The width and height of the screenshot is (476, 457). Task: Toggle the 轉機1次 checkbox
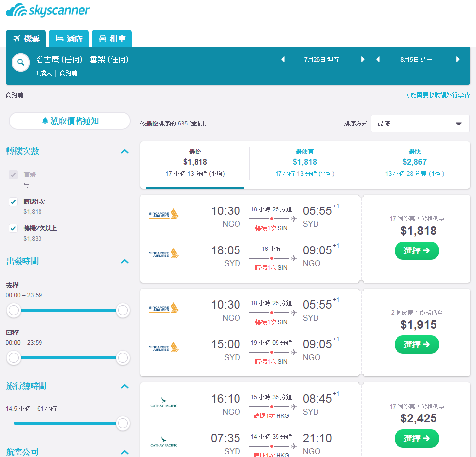(x=13, y=202)
